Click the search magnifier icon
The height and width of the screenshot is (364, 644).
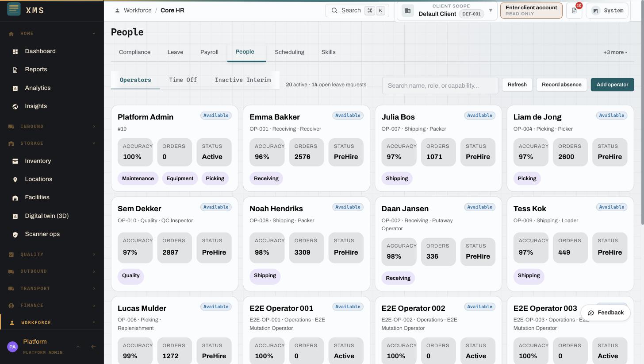(334, 11)
